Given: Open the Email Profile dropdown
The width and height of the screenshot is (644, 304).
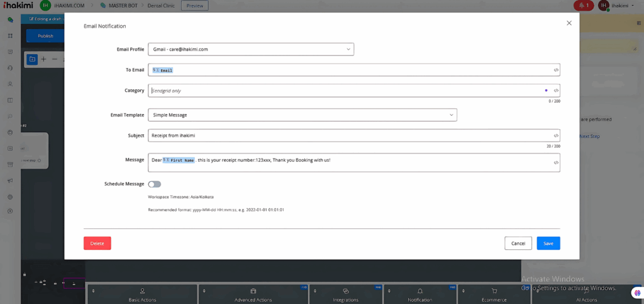Looking at the screenshot, I should click(x=251, y=49).
